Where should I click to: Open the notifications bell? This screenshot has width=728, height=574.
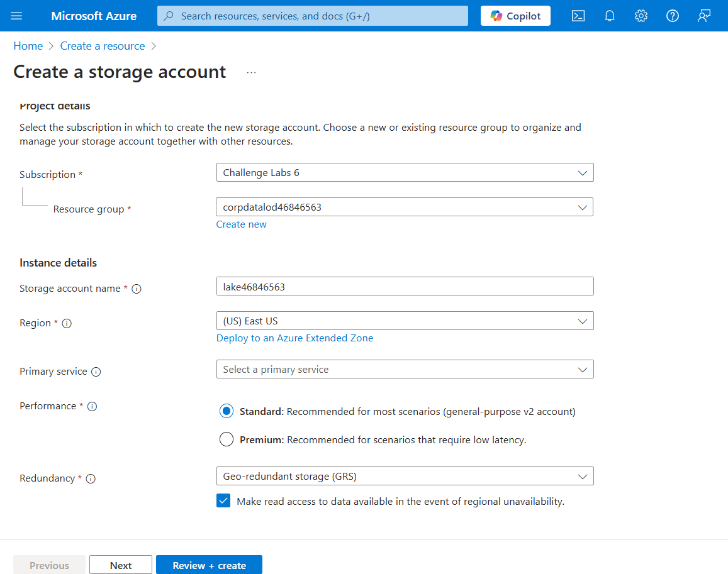610,16
